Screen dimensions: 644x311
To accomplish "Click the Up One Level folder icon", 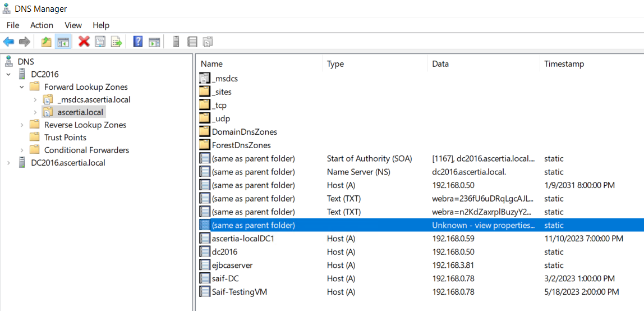I will pos(46,42).
